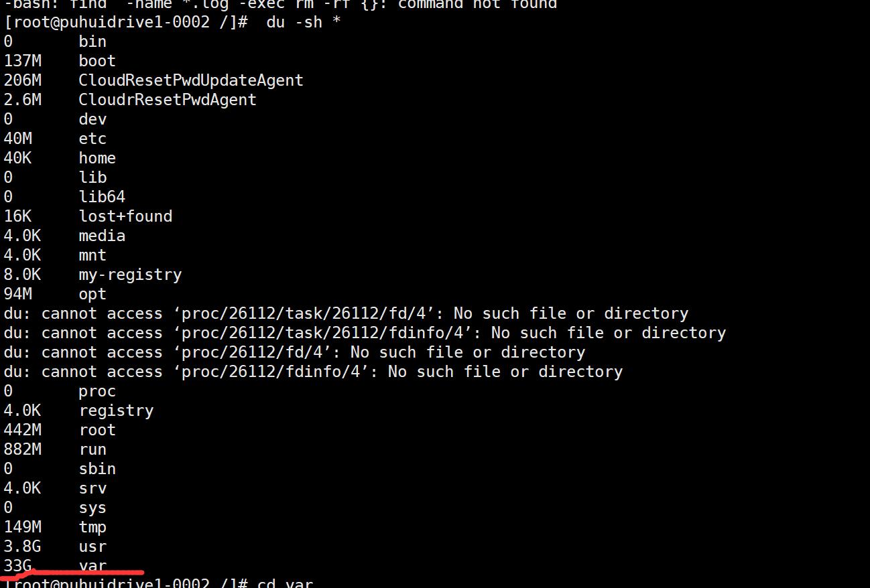The height and width of the screenshot is (588, 870).
Task: Click the 442M size value
Action: point(22,430)
